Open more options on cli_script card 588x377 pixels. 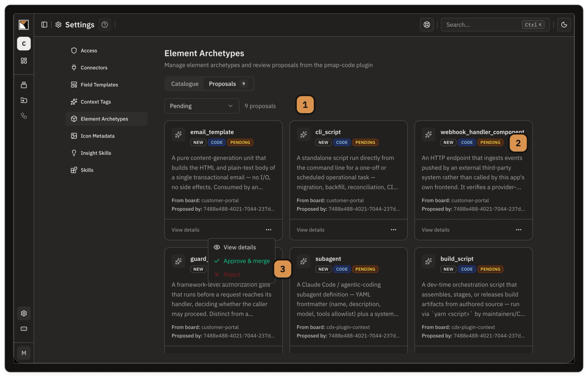pos(394,230)
